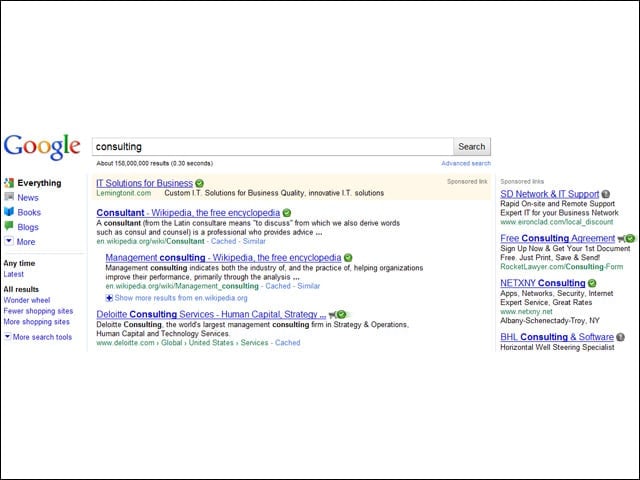
Task: Click gray rating icon beside BHL Consulting & Software
Action: tap(620, 337)
